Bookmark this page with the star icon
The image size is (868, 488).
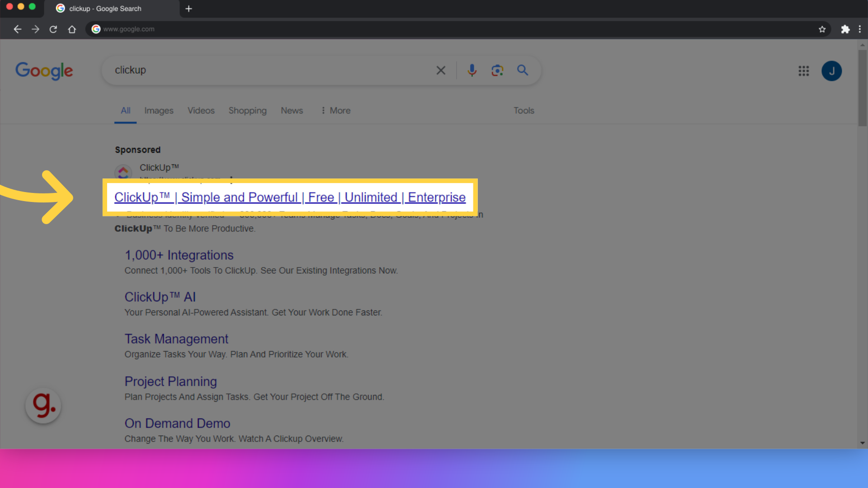point(822,29)
